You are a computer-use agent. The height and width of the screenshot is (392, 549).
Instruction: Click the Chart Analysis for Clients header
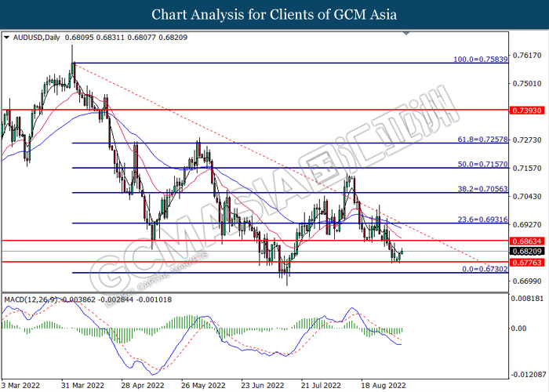274,15
